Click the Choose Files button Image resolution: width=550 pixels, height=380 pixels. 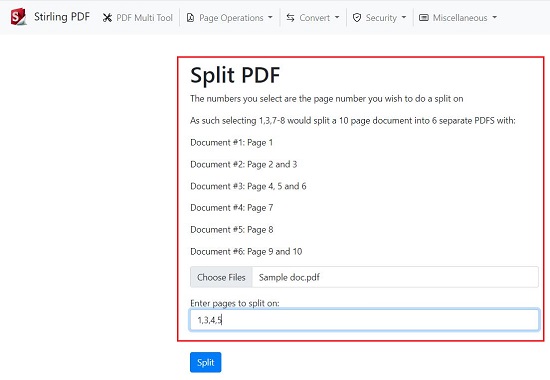221,277
